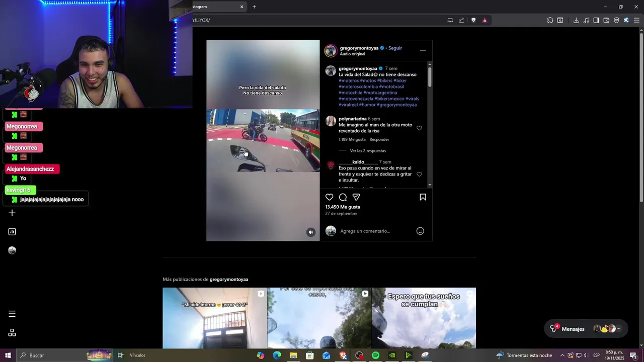Open 'Espero que tus sueños se cumplan' thumbnail

[424, 318]
